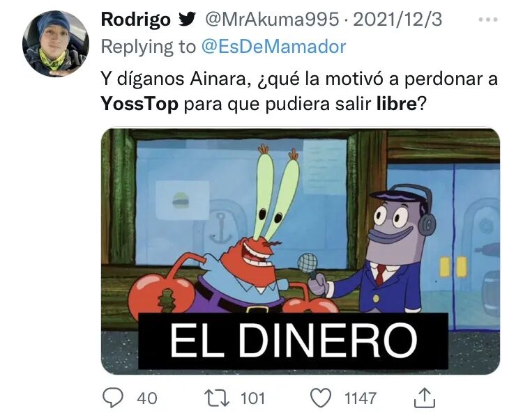Click the display name Rodrigo
The height and width of the screenshot is (420, 523).
pyautogui.click(x=136, y=20)
